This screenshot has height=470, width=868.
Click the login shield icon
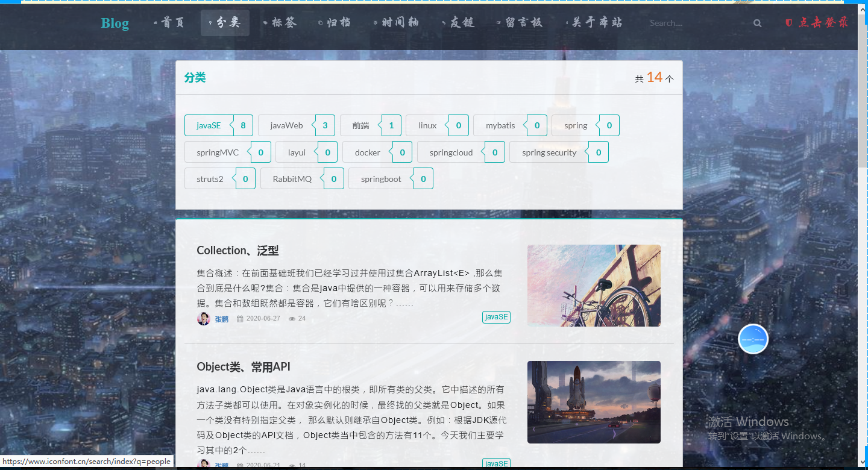click(789, 22)
